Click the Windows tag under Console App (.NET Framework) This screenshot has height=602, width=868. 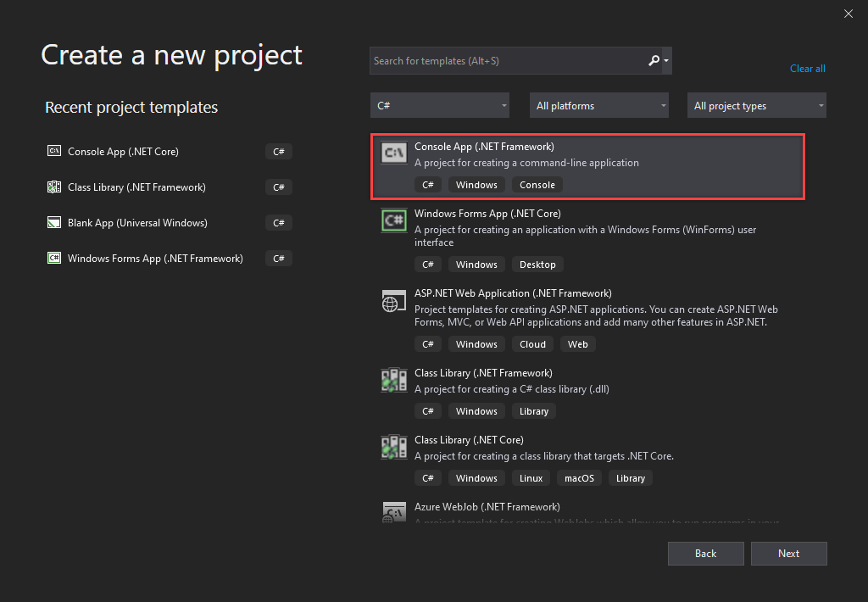(476, 185)
